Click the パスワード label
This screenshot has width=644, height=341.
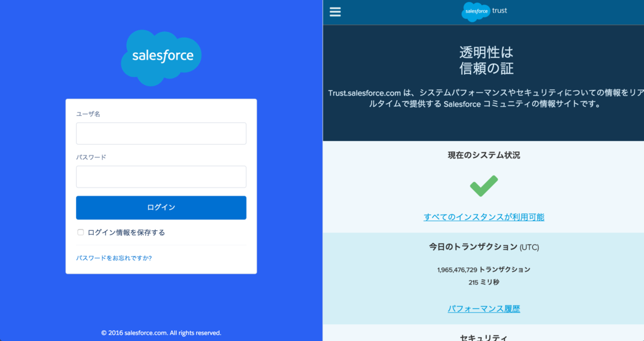pos(91,157)
